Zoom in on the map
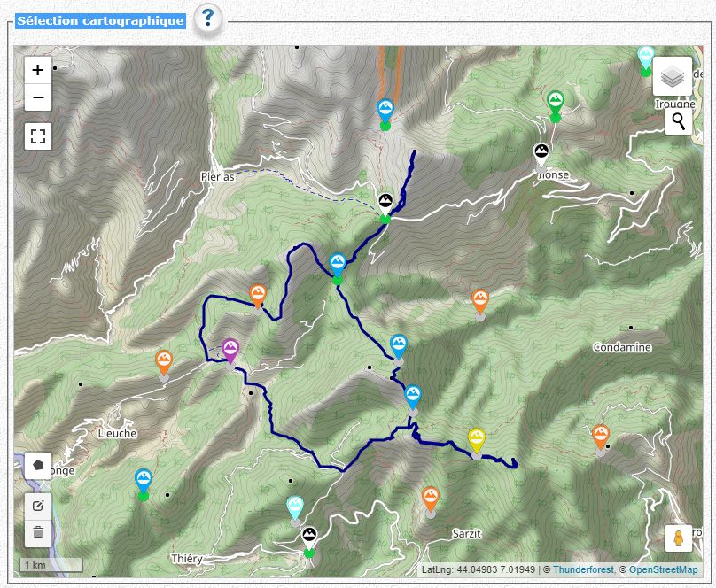 [x=38, y=70]
